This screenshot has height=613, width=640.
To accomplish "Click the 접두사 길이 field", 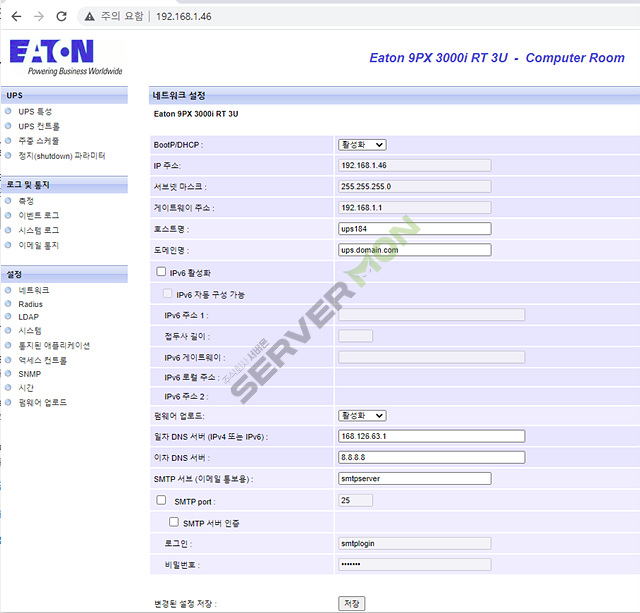I will point(356,336).
